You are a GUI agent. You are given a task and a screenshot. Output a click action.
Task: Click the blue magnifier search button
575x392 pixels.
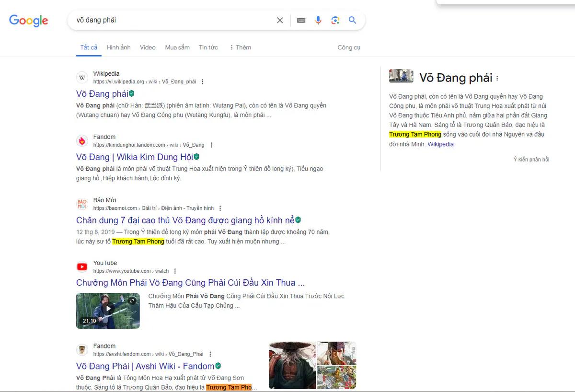352,20
